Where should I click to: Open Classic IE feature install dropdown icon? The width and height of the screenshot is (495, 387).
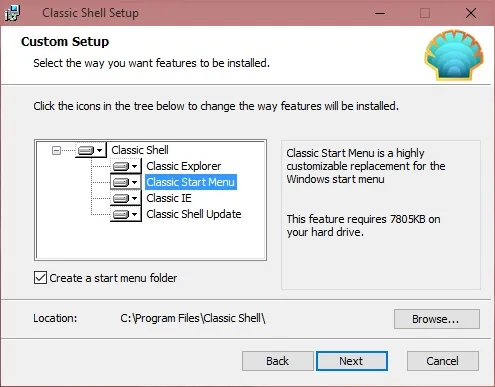point(126,198)
